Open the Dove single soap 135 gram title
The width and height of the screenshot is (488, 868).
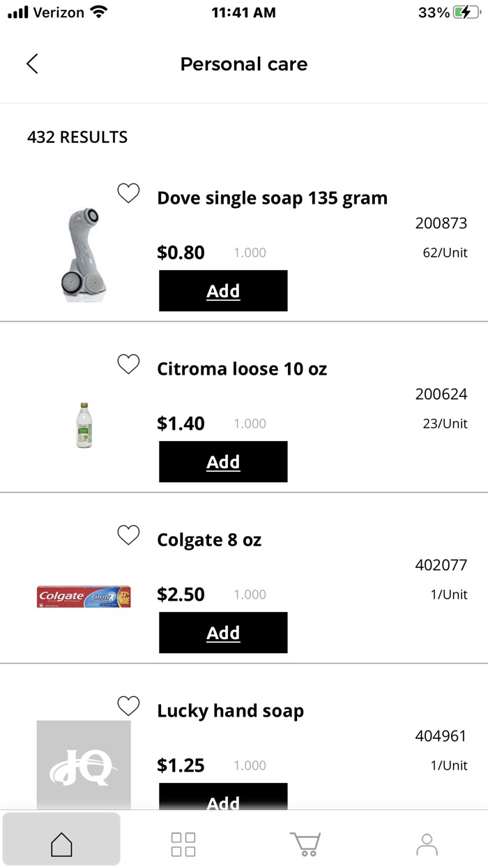click(272, 198)
